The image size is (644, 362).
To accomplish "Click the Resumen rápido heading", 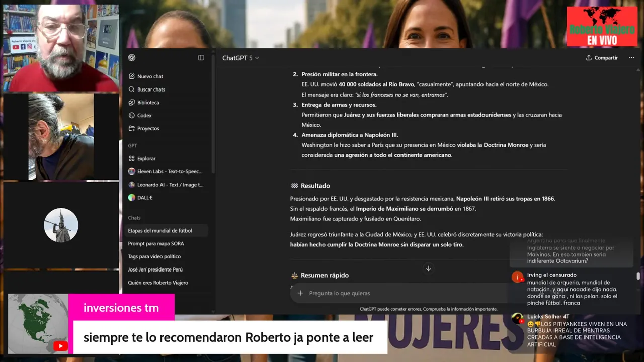I will pyautogui.click(x=325, y=276).
